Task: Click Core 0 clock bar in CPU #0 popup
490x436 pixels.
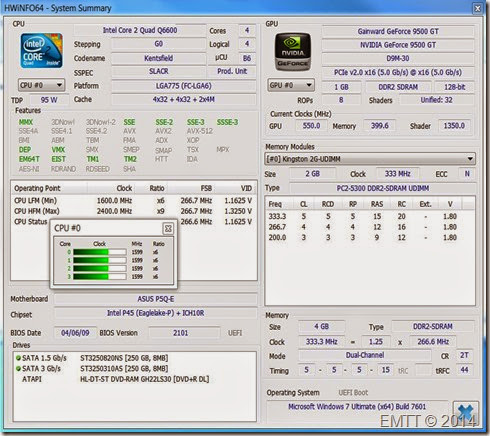Action: [x=100, y=252]
